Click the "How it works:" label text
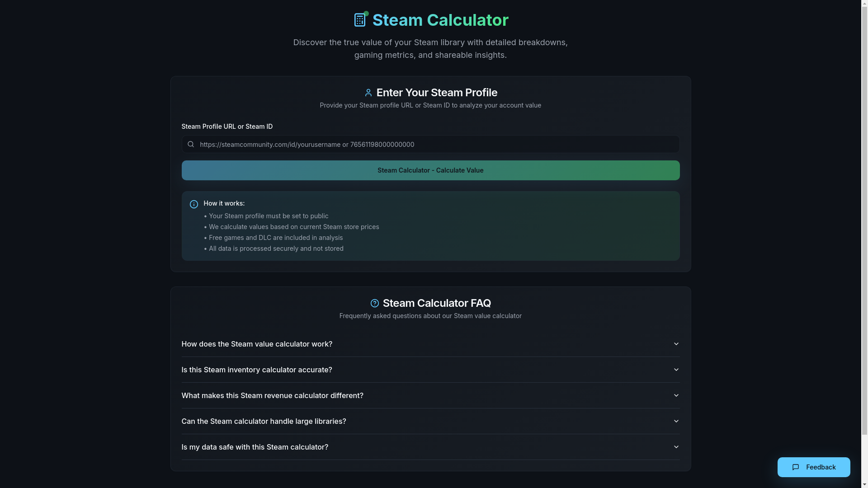The height and width of the screenshot is (488, 868). pyautogui.click(x=224, y=203)
